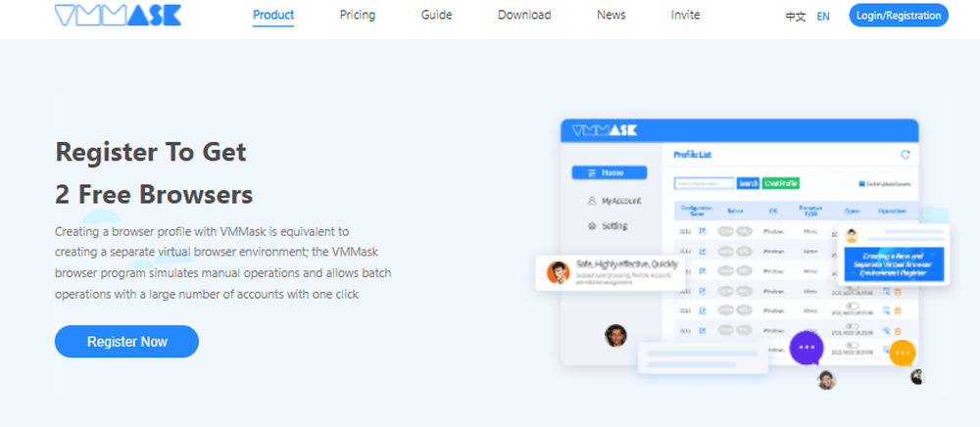The width and height of the screenshot is (980, 427).
Task: Switch language to EN
Action: pos(823,17)
